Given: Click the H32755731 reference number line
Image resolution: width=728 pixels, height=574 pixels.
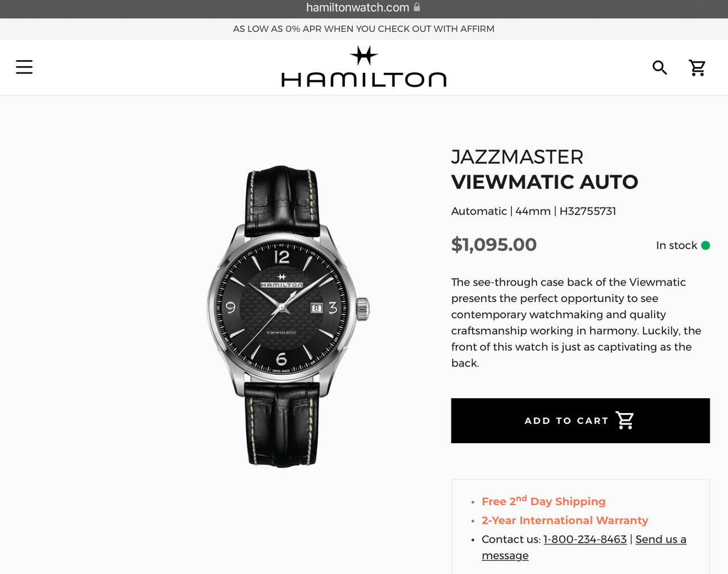Looking at the screenshot, I should [533, 211].
